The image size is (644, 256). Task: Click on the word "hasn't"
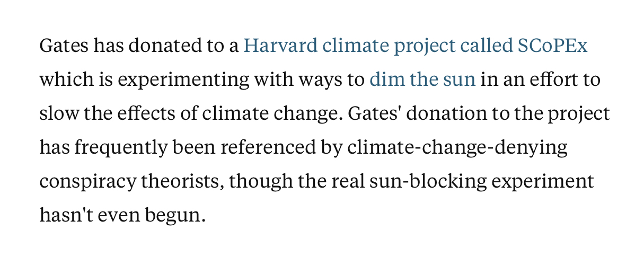click(x=66, y=216)
